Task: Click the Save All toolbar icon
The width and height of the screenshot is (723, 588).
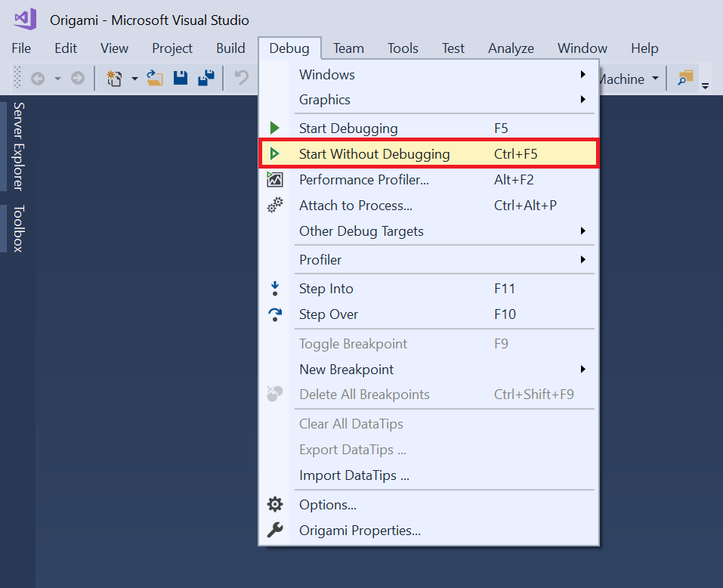Action: point(205,78)
